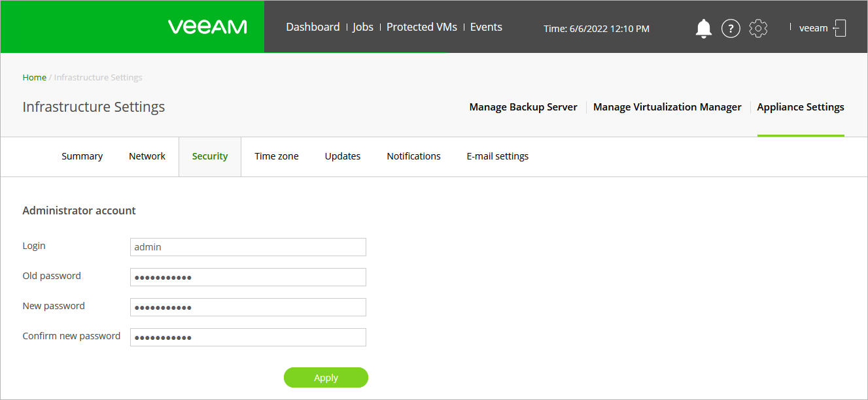Select Manage Backup Server
Viewport: 868px width, 400px height.
click(x=523, y=107)
